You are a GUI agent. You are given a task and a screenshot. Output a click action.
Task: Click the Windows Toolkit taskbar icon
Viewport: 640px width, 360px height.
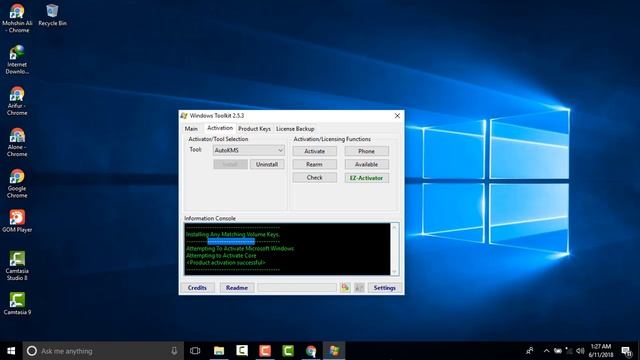(x=334, y=351)
